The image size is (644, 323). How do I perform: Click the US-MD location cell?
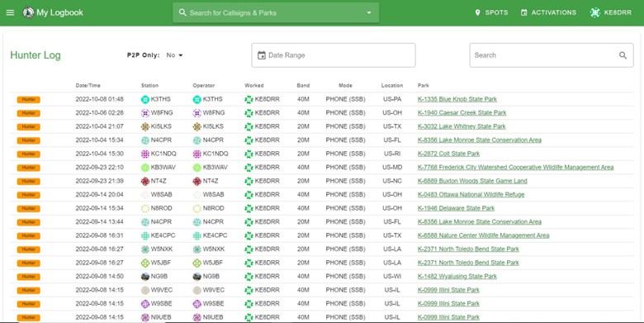[392, 167]
